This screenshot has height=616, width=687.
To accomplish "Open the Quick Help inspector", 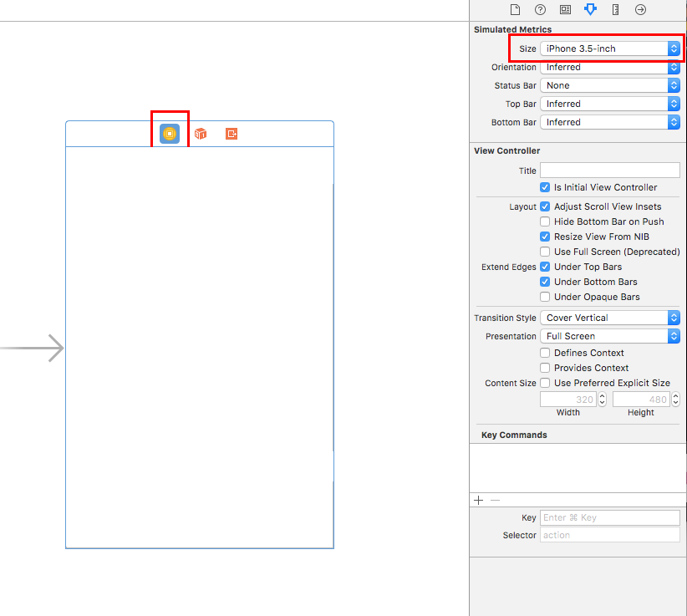I will [540, 10].
